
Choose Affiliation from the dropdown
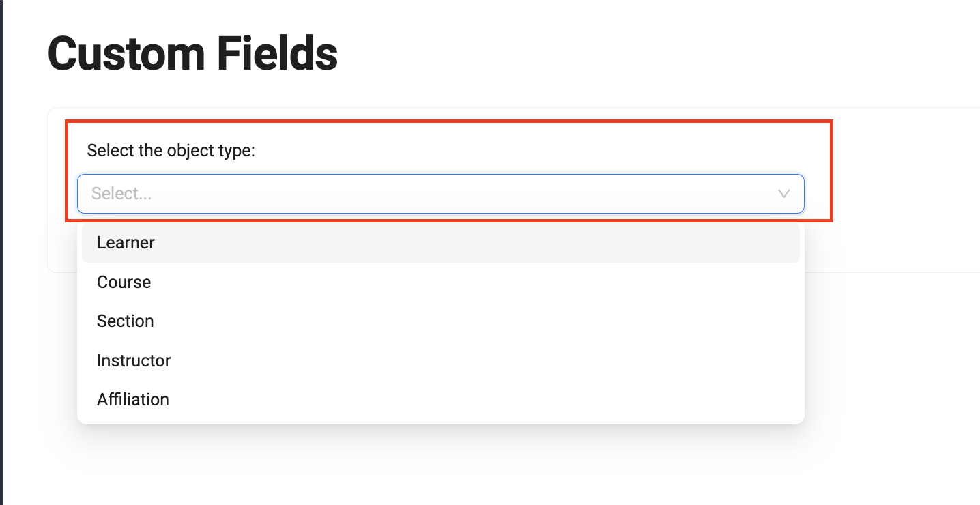(133, 399)
